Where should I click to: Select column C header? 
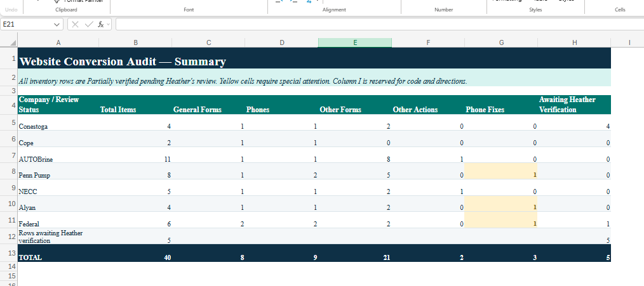point(209,42)
